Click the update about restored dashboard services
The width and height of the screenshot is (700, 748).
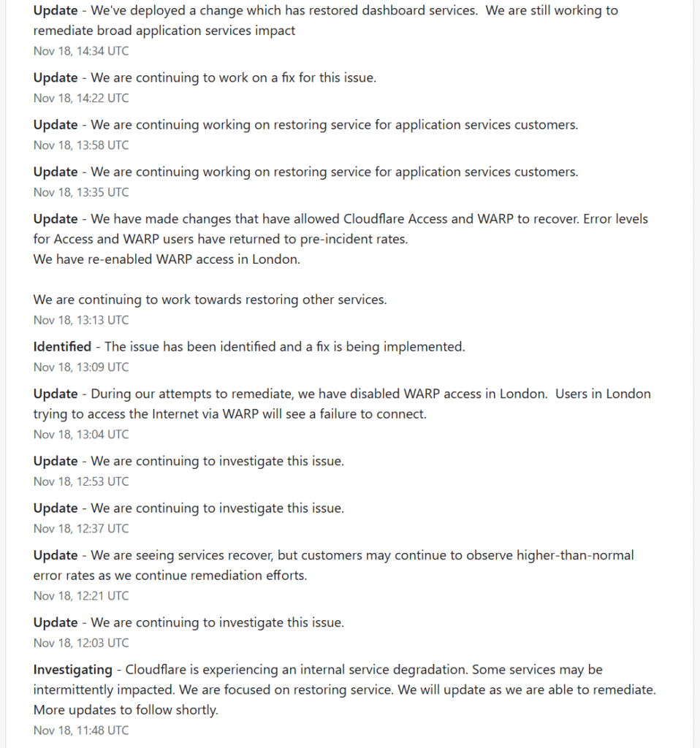click(x=325, y=20)
